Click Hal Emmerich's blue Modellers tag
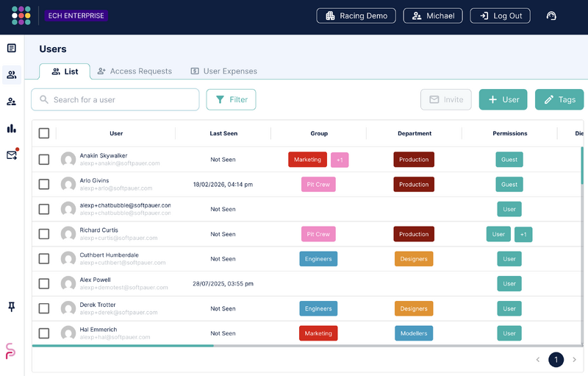 pyautogui.click(x=414, y=333)
